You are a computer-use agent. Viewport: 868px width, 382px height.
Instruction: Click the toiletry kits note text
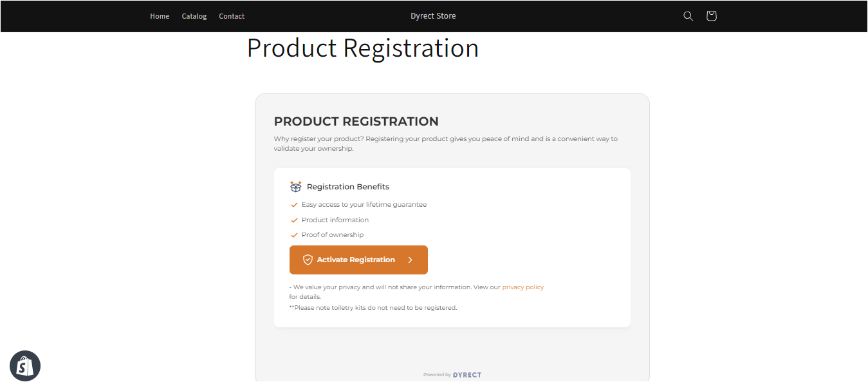(x=373, y=308)
